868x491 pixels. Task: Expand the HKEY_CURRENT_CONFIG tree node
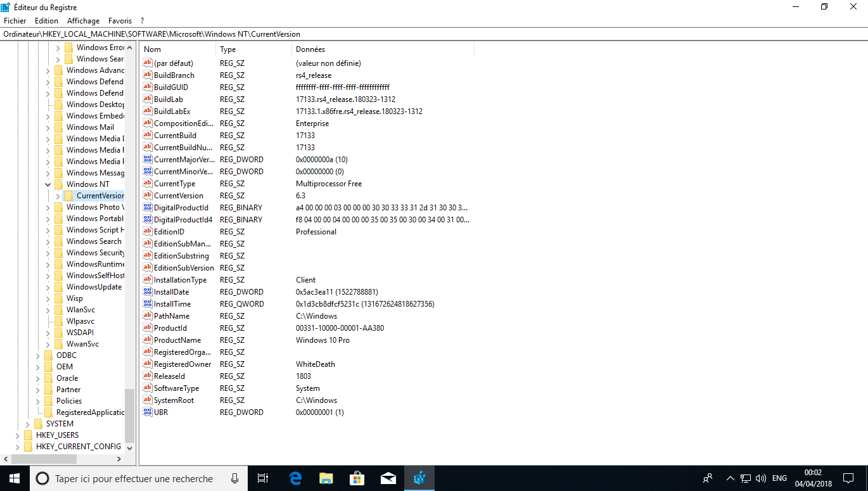[x=17, y=447]
